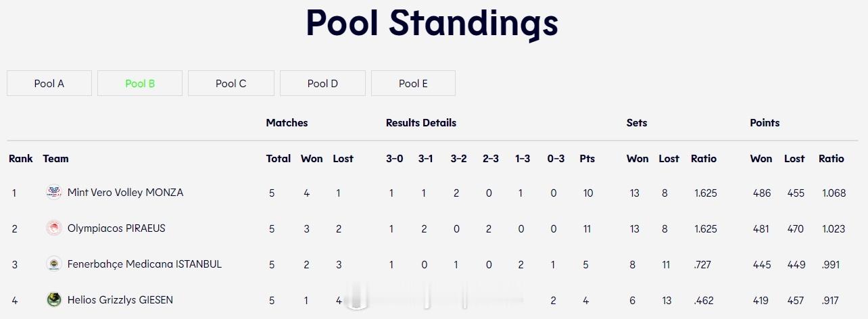
Task: View the Pool E tab
Action: point(413,83)
